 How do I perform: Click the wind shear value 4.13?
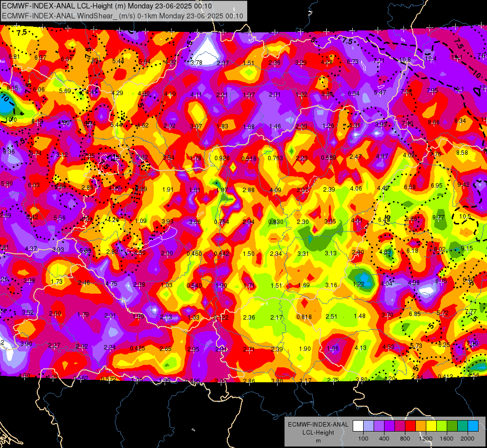[x=360, y=348]
